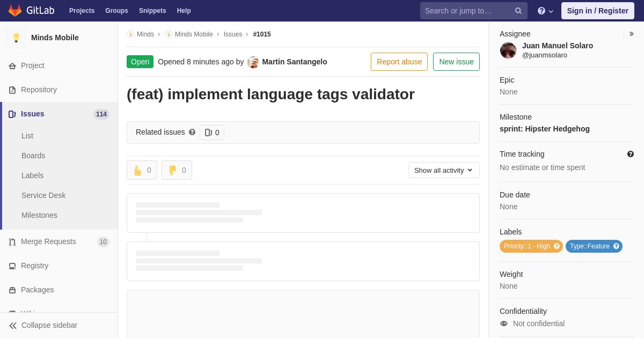The height and width of the screenshot is (338, 644).
Task: Click the related issues count badge
Action: click(x=212, y=133)
